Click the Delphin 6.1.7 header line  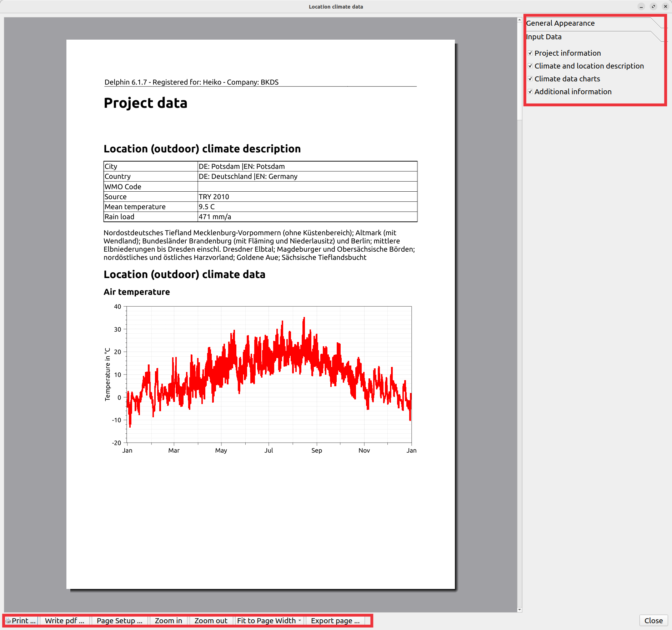191,82
